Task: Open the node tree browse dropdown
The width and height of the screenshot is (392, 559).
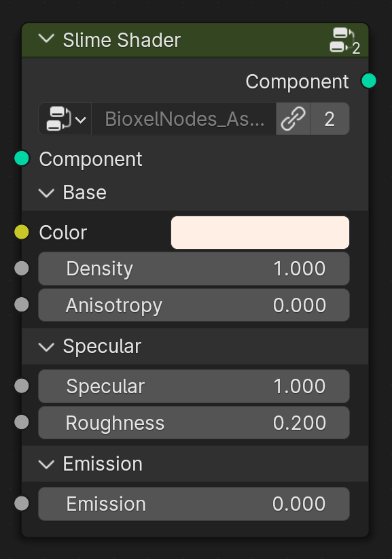Action: 65,119
